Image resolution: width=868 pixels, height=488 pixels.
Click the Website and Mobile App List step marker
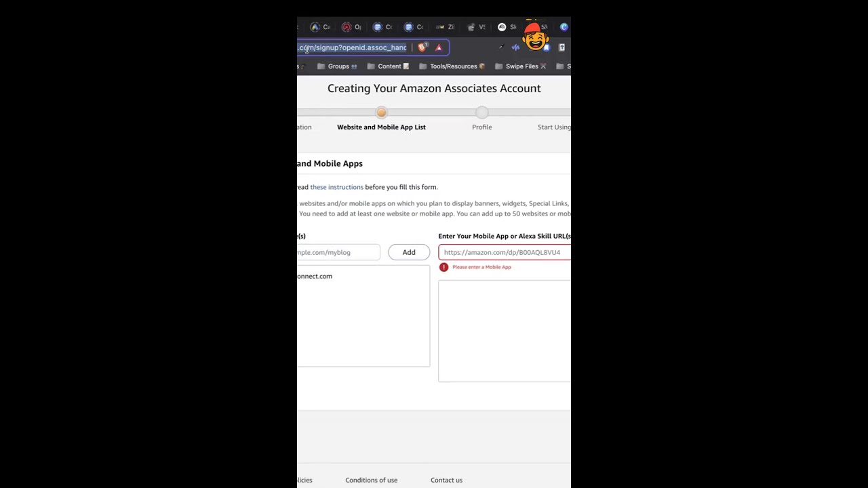click(381, 113)
